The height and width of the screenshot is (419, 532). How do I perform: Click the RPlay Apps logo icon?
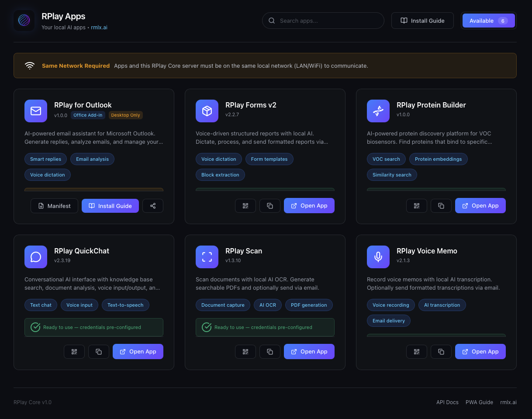tap(24, 21)
